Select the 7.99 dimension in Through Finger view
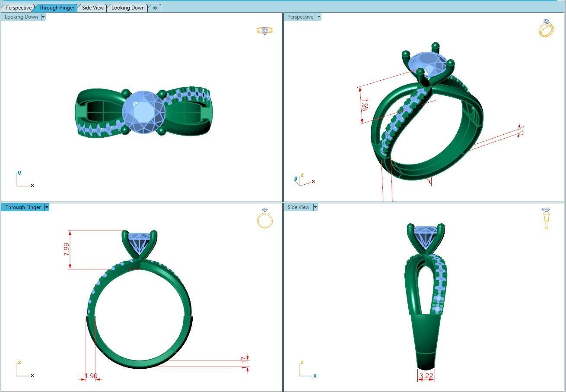 click(x=67, y=249)
